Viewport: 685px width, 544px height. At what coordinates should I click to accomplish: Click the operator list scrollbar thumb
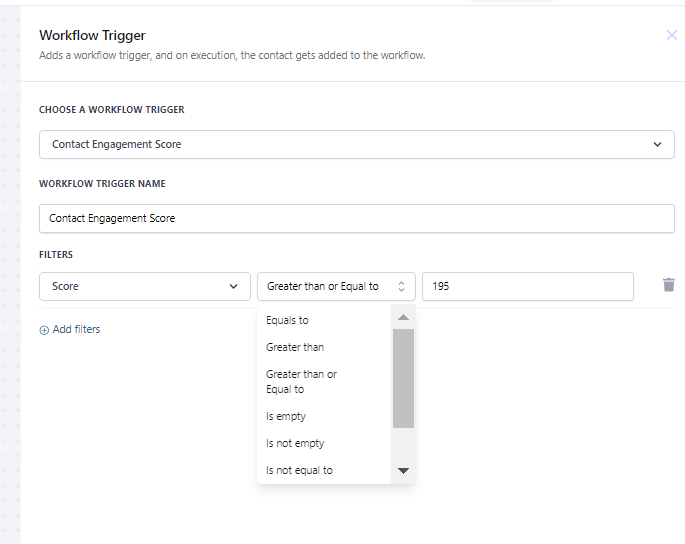[403, 378]
